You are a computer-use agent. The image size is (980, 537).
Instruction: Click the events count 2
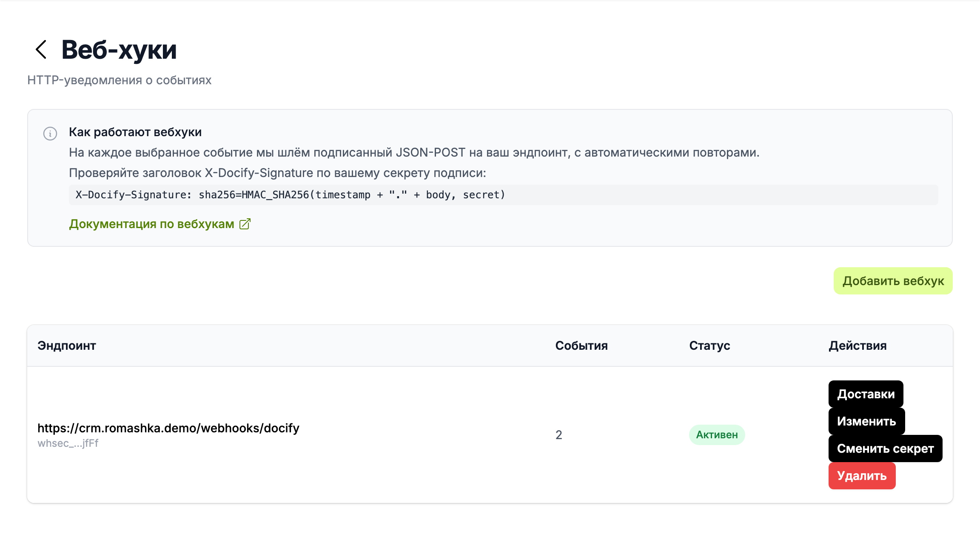click(x=559, y=435)
